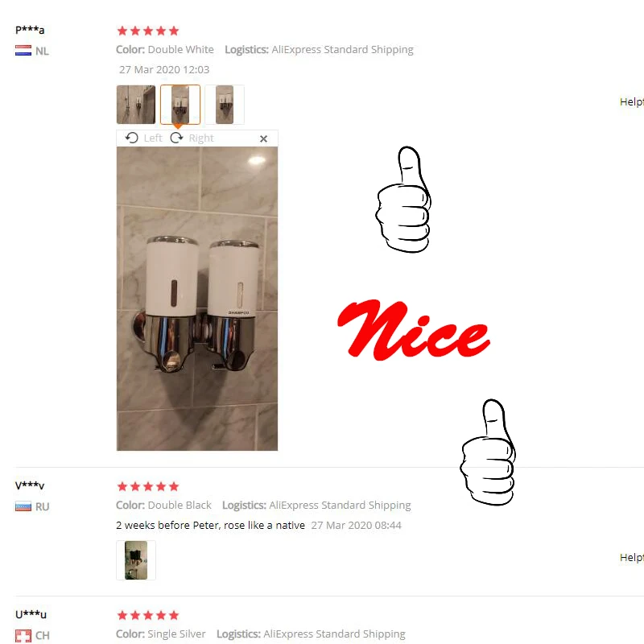Screen dimensions: 644x644
Task: Click Helpful on the P***a review
Action: [632, 102]
